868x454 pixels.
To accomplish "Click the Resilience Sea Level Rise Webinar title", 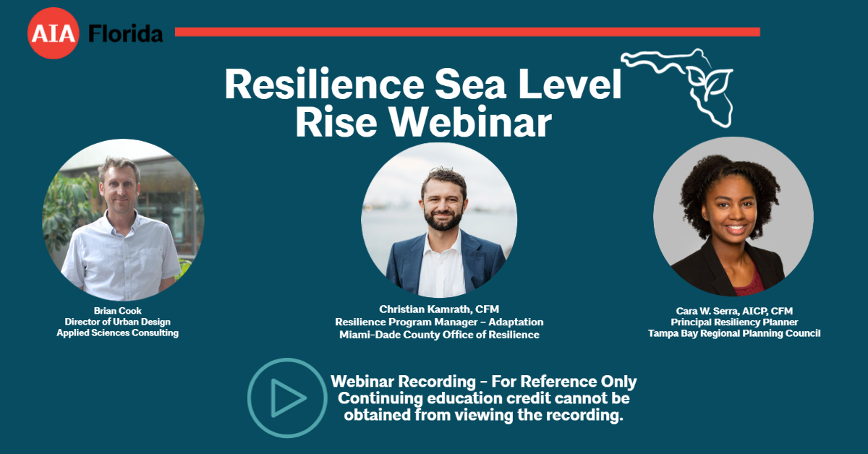I will (423, 100).
